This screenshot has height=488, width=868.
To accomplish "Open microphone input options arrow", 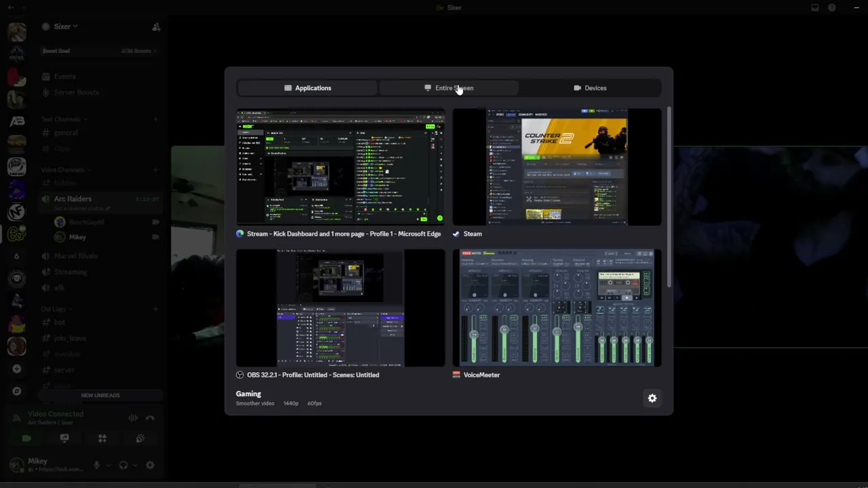I will pyautogui.click(x=108, y=465).
